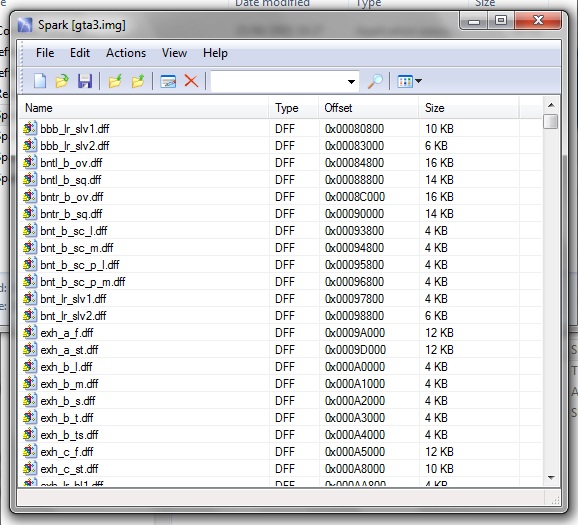
Task: Click the 6 KB size of bnt_lr_slv2.dff
Action: pyautogui.click(x=436, y=316)
